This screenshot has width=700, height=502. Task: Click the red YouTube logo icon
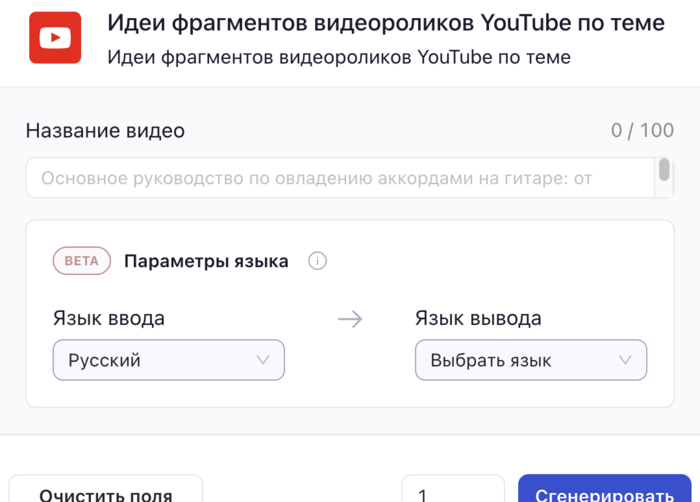pos(55,38)
